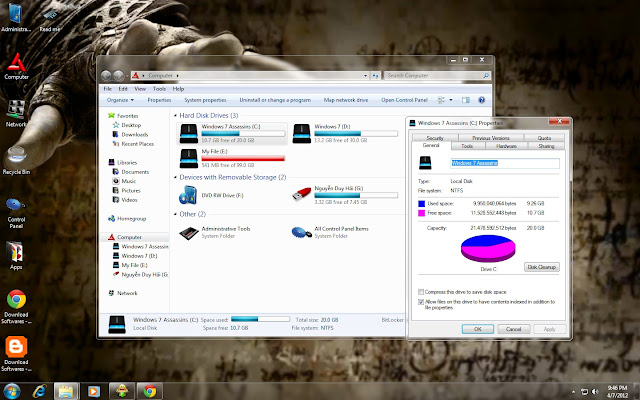Image resolution: width=640 pixels, height=400 pixels.
Task: Click the Windows Explorer taskbar button
Action: (x=66, y=391)
